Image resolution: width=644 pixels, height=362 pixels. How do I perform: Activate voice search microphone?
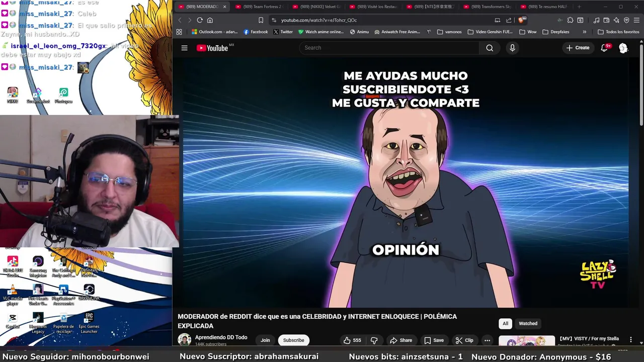click(x=512, y=48)
